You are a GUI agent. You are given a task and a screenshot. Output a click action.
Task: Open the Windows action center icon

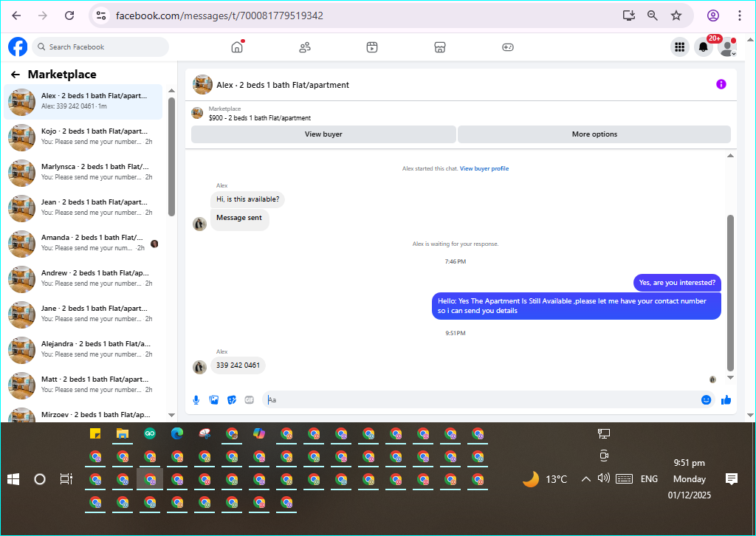(732, 479)
